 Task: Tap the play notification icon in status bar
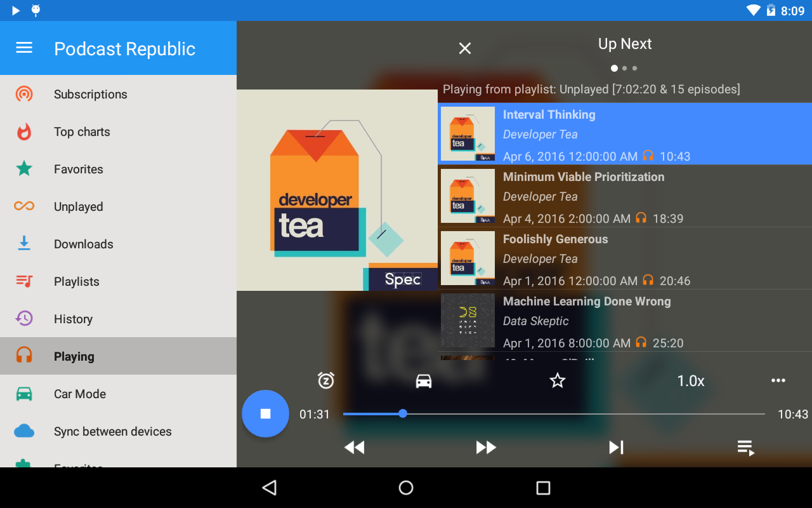(16, 10)
